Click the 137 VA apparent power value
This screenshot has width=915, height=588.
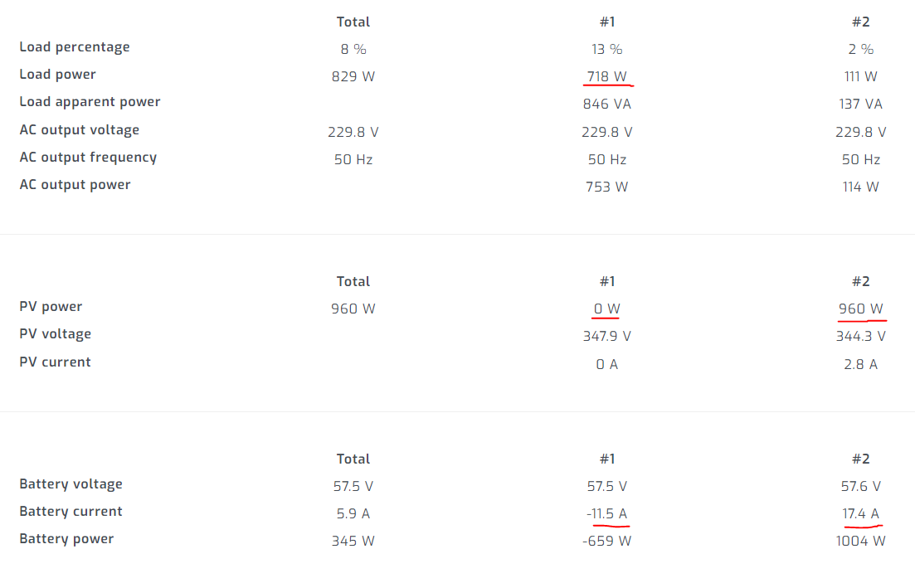pos(860,104)
